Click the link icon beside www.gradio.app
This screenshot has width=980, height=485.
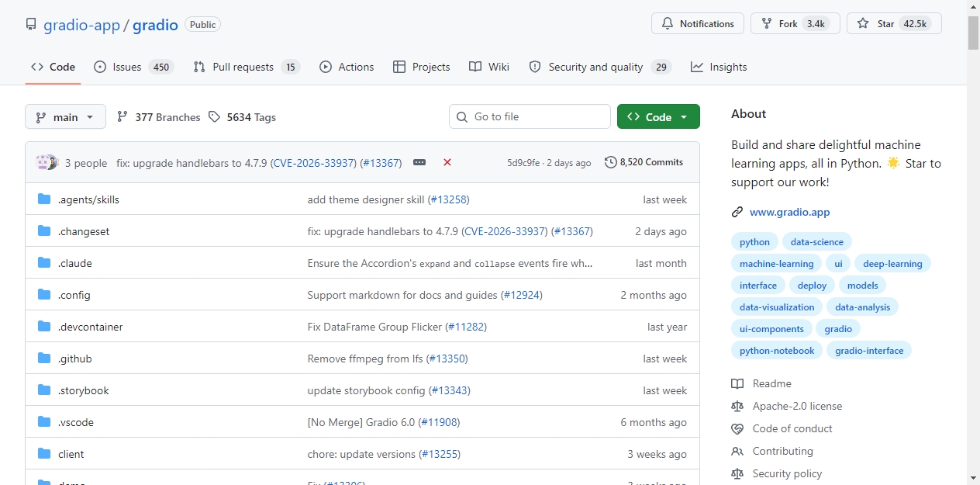click(x=737, y=212)
